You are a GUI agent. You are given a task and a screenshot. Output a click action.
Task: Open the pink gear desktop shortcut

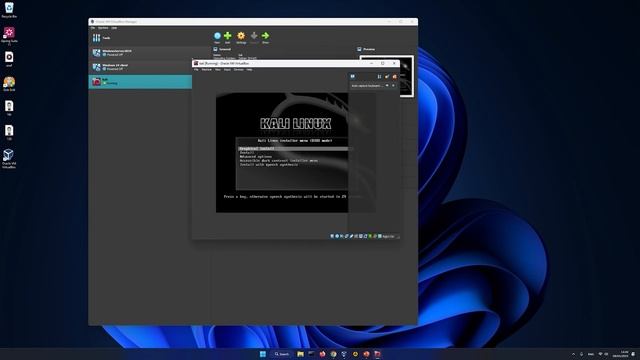point(9,35)
